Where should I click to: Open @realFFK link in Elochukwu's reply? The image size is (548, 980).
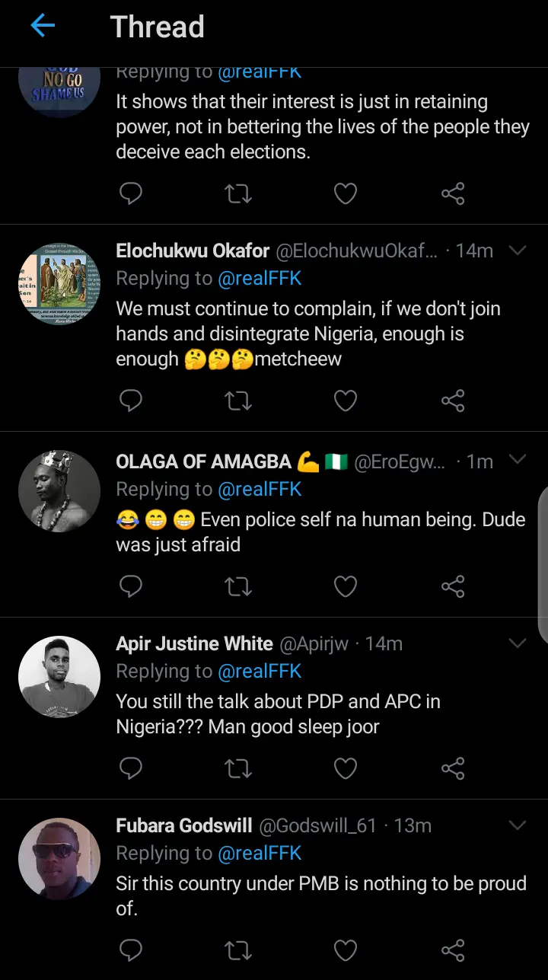click(x=260, y=279)
